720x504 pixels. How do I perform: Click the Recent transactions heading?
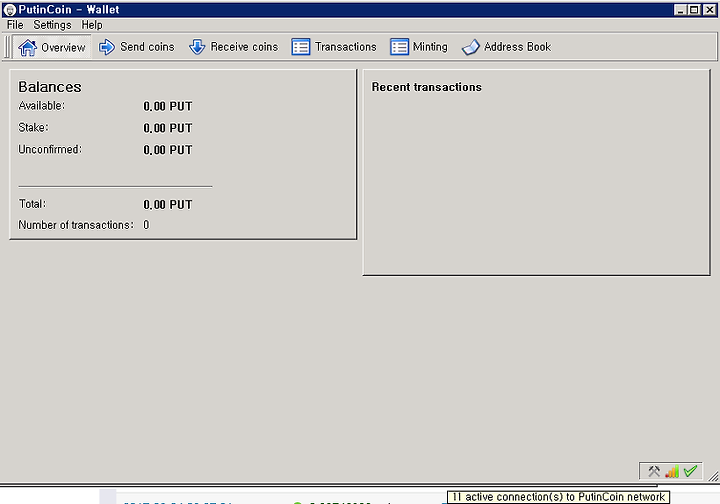(x=427, y=87)
